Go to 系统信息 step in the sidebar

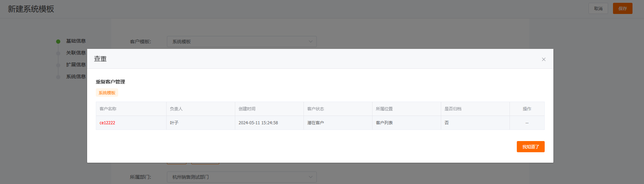[76, 76]
